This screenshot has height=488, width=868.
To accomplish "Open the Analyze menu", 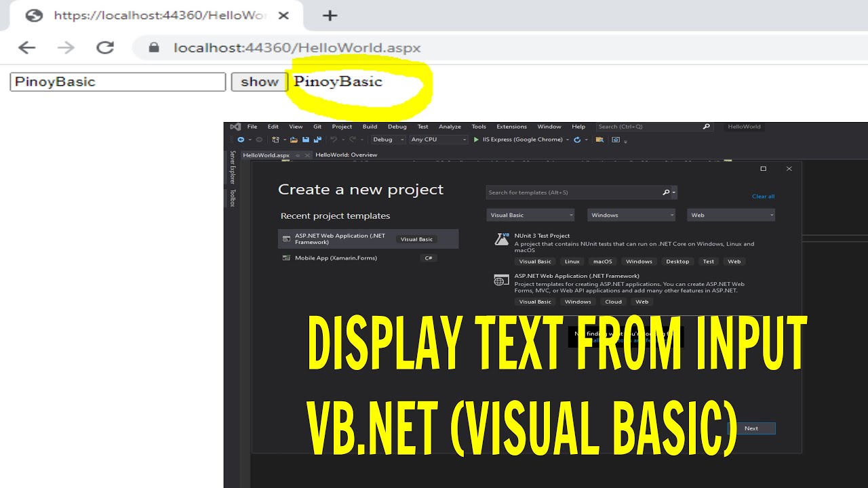I will [450, 127].
